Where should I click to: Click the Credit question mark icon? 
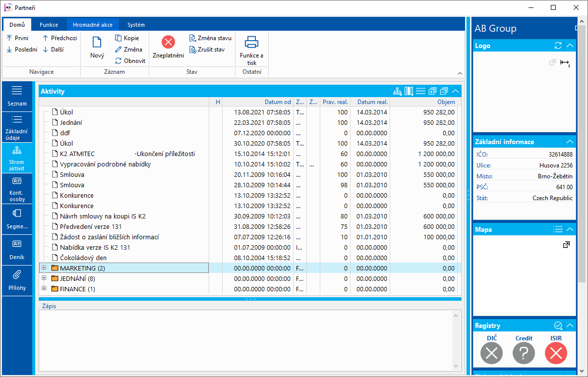(524, 353)
